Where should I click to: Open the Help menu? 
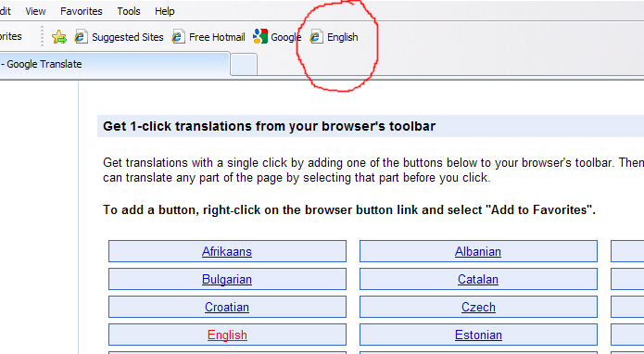[164, 11]
